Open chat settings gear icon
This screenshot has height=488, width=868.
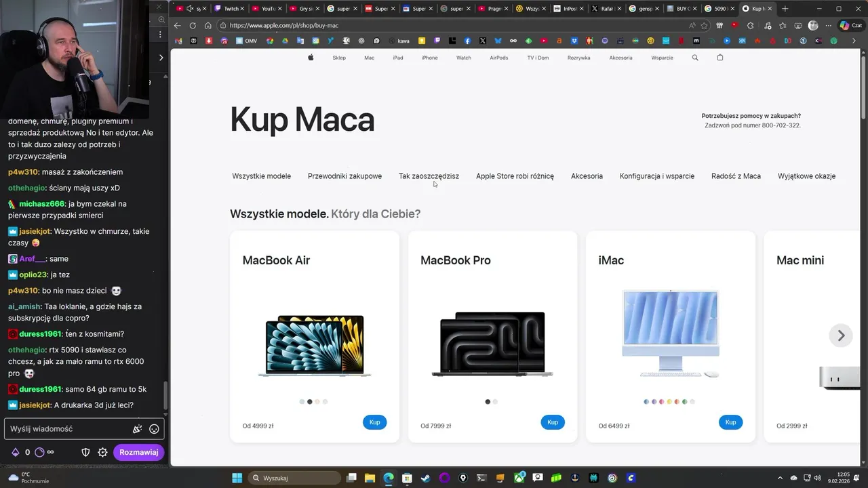tap(102, 452)
